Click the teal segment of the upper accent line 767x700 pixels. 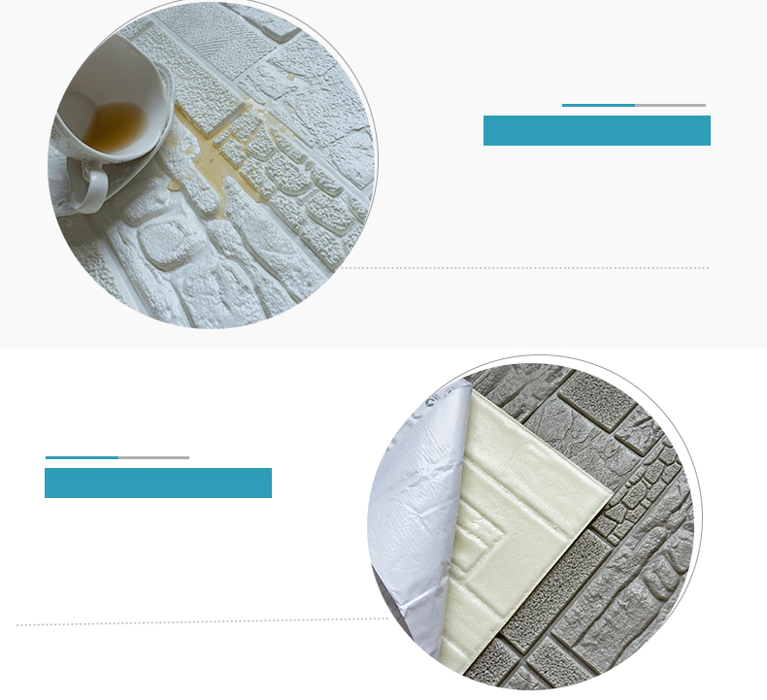(x=598, y=105)
